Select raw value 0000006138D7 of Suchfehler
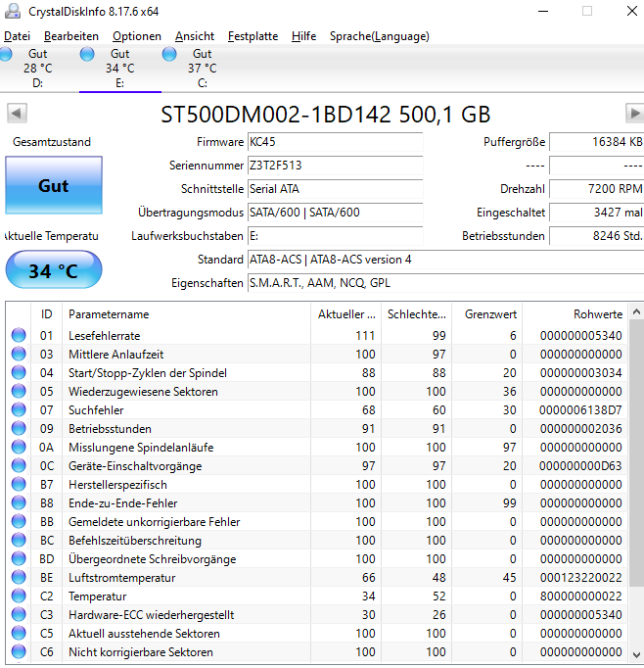 pyautogui.click(x=580, y=410)
